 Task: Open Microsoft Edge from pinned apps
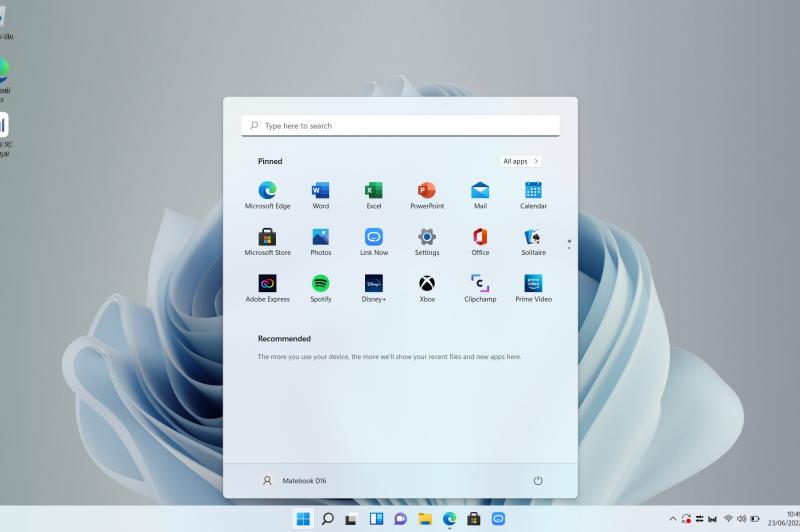click(267, 195)
